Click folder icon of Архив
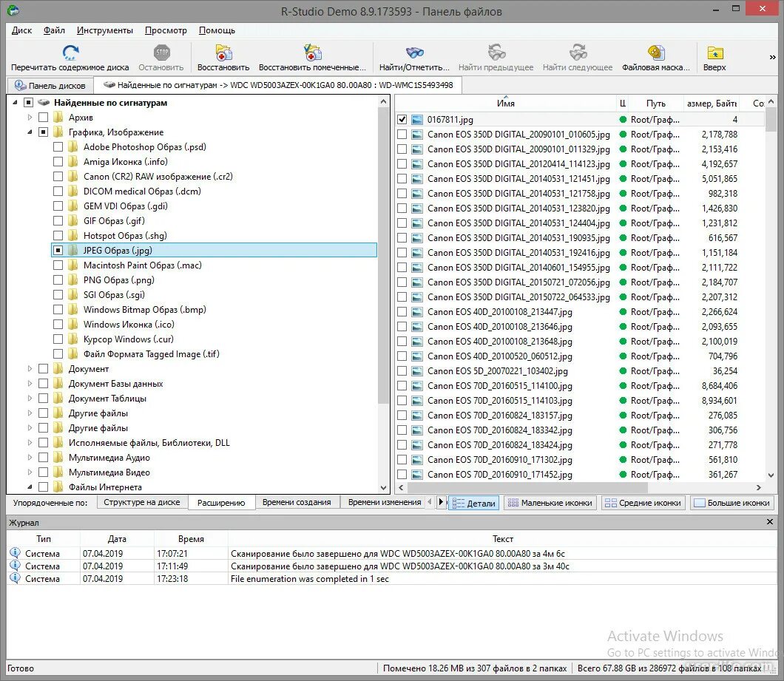Image resolution: width=784 pixels, height=681 pixels. coord(58,118)
